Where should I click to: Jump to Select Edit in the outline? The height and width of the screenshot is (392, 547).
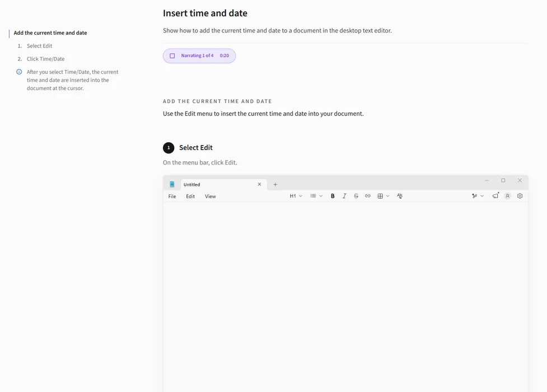(x=39, y=46)
